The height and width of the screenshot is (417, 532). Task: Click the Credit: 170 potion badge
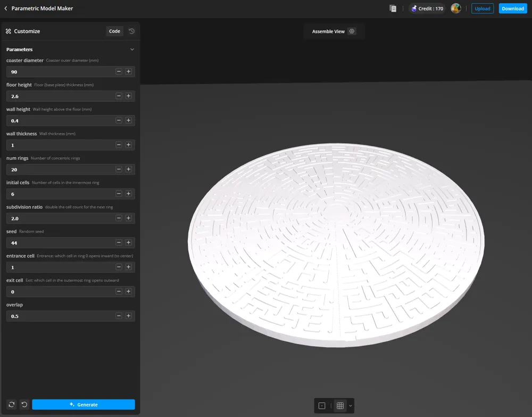pos(427,9)
